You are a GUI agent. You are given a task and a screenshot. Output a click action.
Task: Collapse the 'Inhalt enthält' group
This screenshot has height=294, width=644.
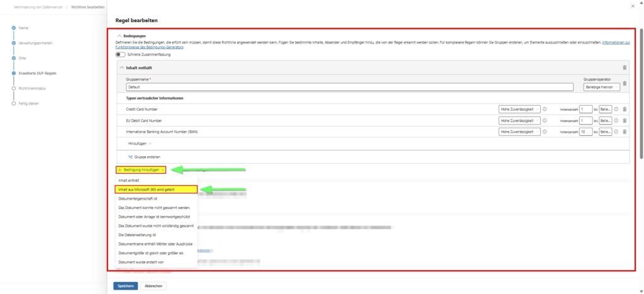[122, 67]
